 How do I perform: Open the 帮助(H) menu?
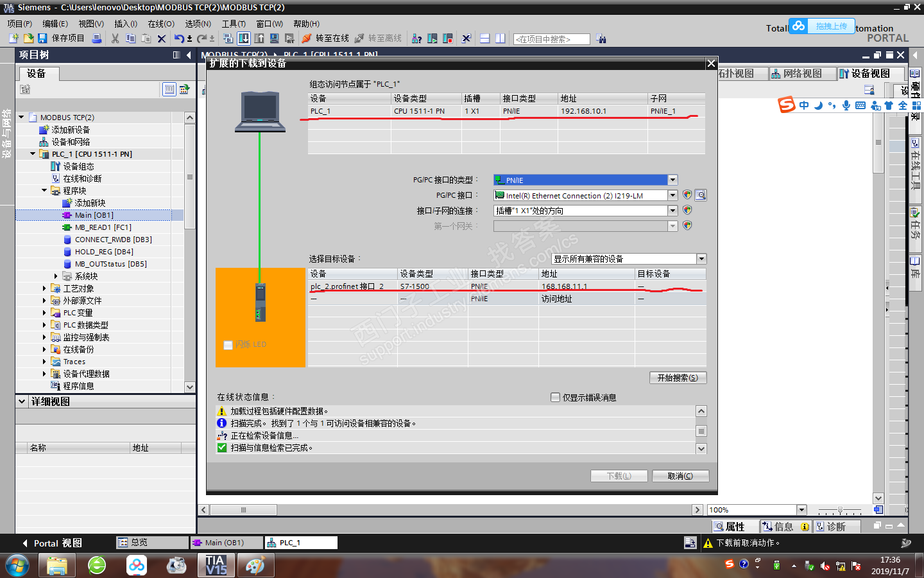pyautogui.click(x=307, y=24)
